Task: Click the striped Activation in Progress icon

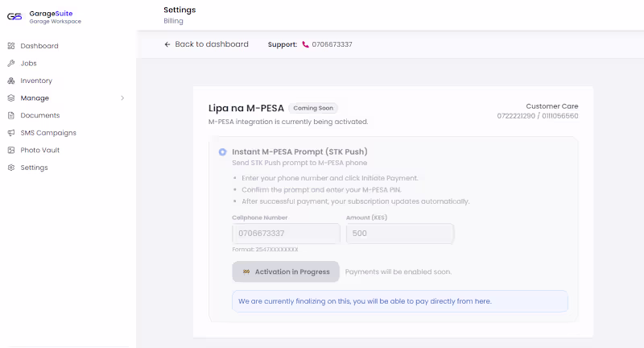Action: [x=246, y=271]
